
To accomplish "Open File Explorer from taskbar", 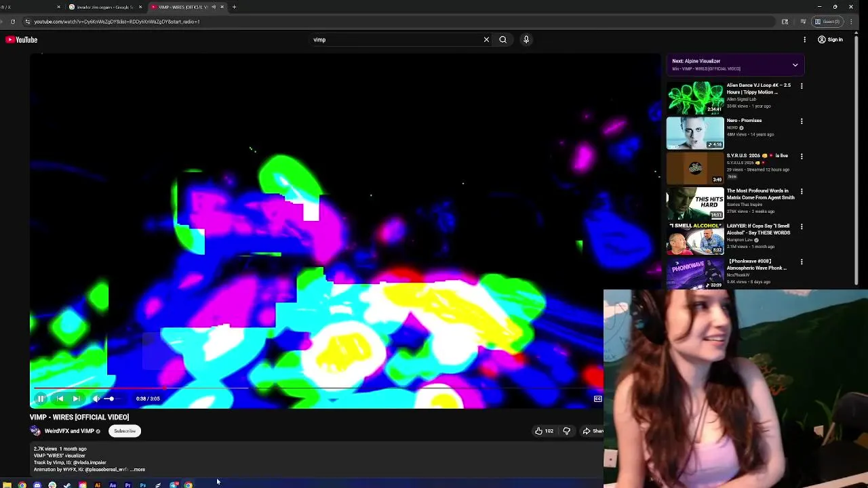I will point(7,485).
